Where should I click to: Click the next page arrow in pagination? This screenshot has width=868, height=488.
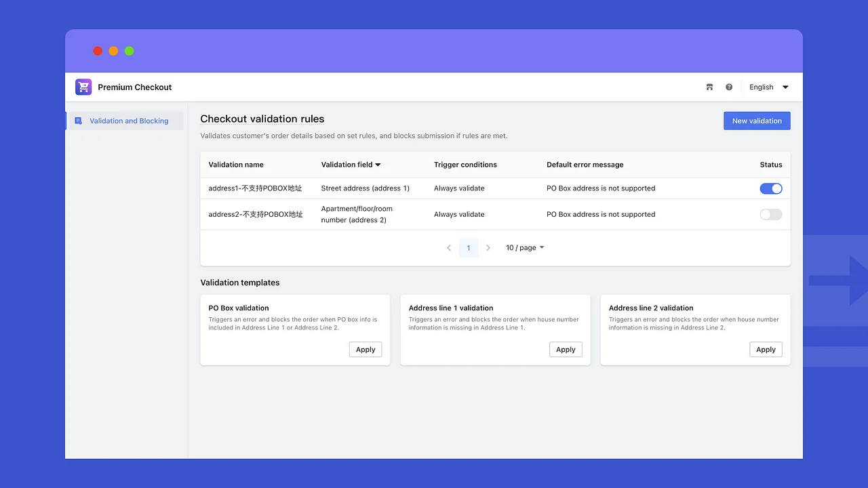488,247
